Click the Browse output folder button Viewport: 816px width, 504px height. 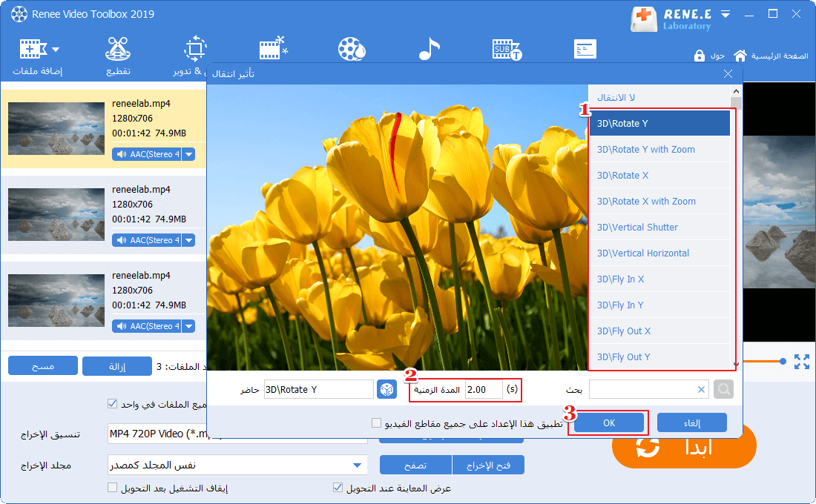(x=415, y=465)
